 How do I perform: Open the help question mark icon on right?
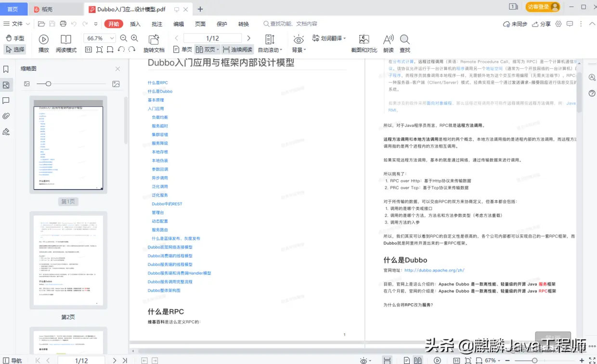tap(592, 93)
